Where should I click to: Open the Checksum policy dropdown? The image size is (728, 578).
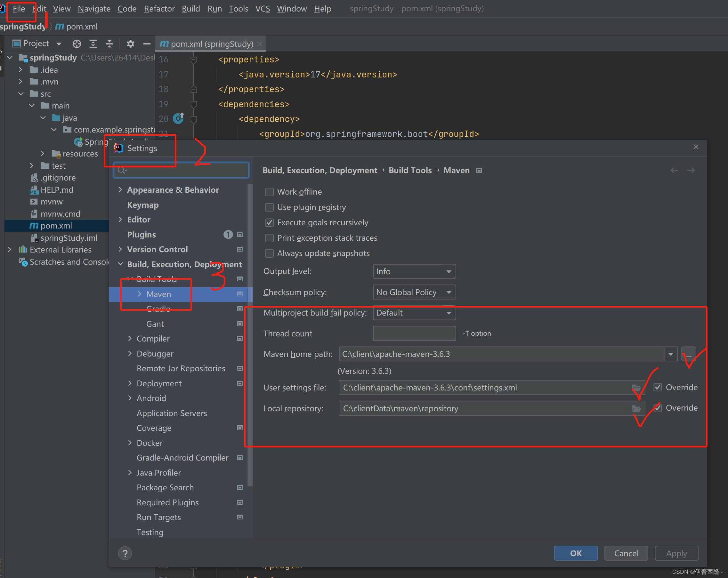click(x=414, y=292)
